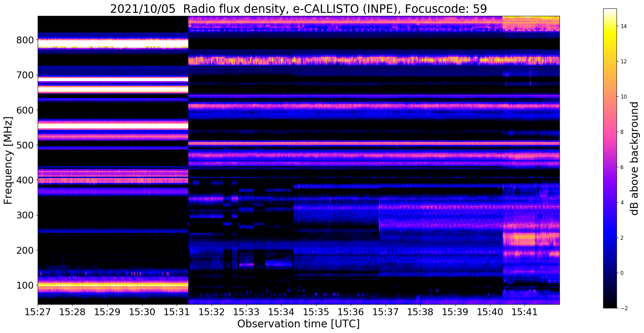The height and width of the screenshot is (333, 644).
Task: Click the 200 frequency tick label
Action: pos(26,250)
